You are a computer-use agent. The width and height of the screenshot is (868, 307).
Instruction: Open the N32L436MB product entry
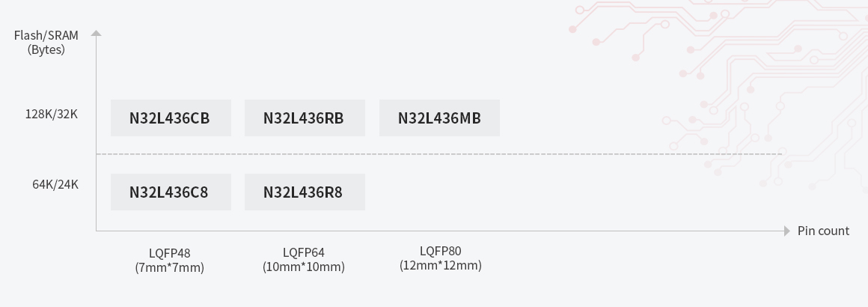tap(439, 118)
